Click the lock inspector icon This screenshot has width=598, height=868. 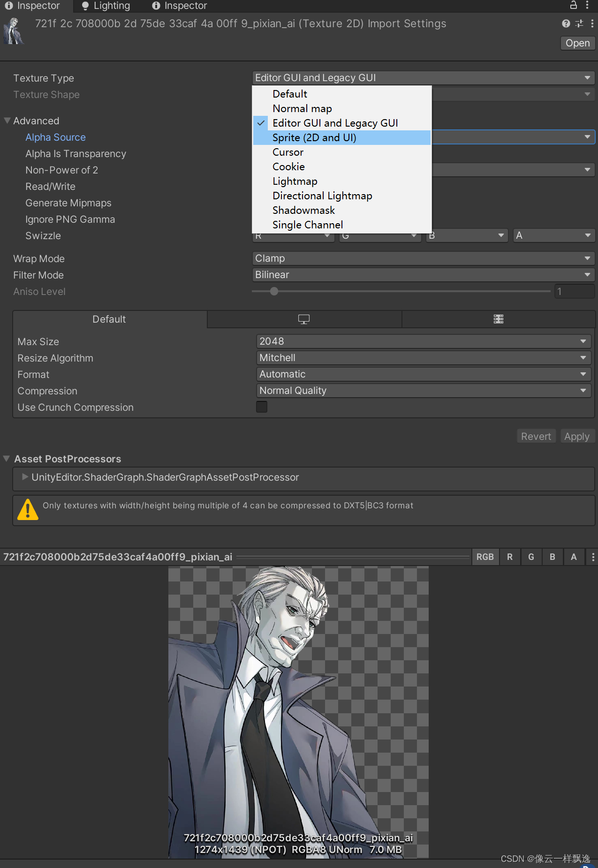[x=573, y=5]
